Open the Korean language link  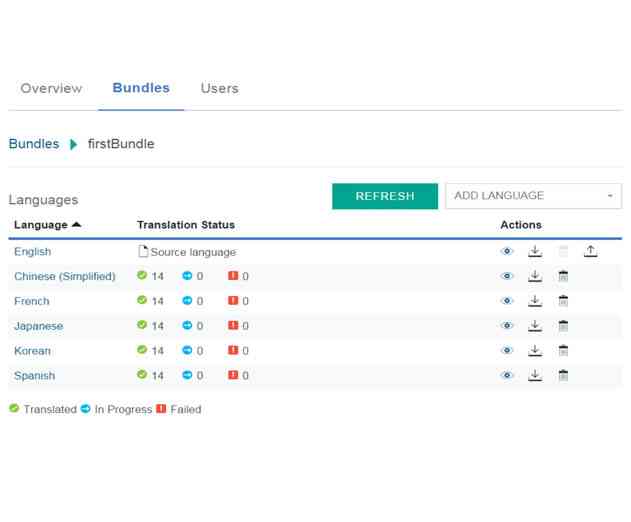coord(32,351)
